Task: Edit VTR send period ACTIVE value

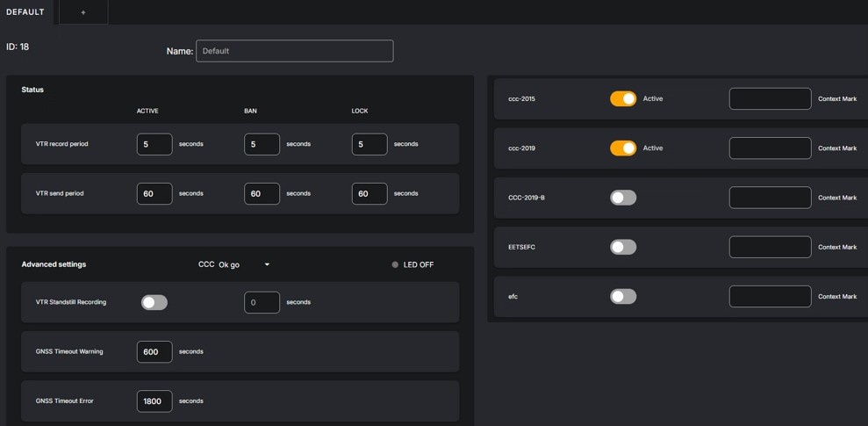Action: tap(154, 194)
